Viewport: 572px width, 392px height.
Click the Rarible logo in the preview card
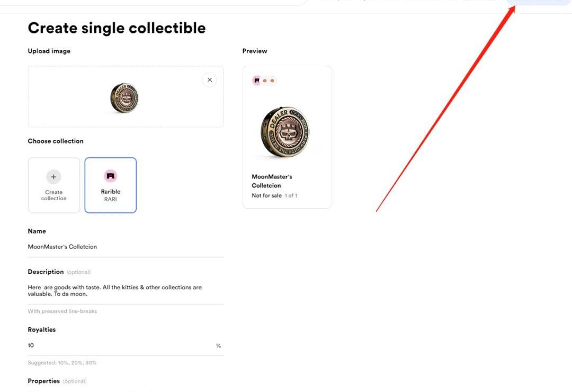pos(257,81)
